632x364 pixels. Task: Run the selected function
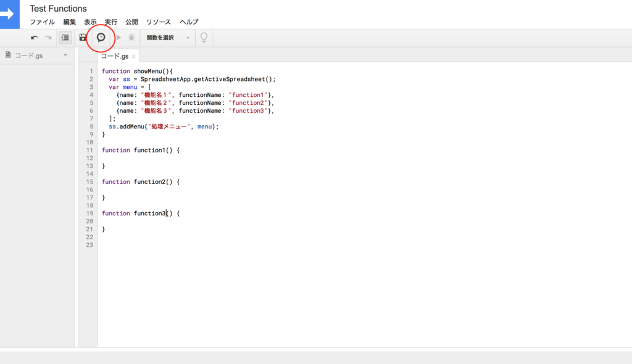[118, 38]
